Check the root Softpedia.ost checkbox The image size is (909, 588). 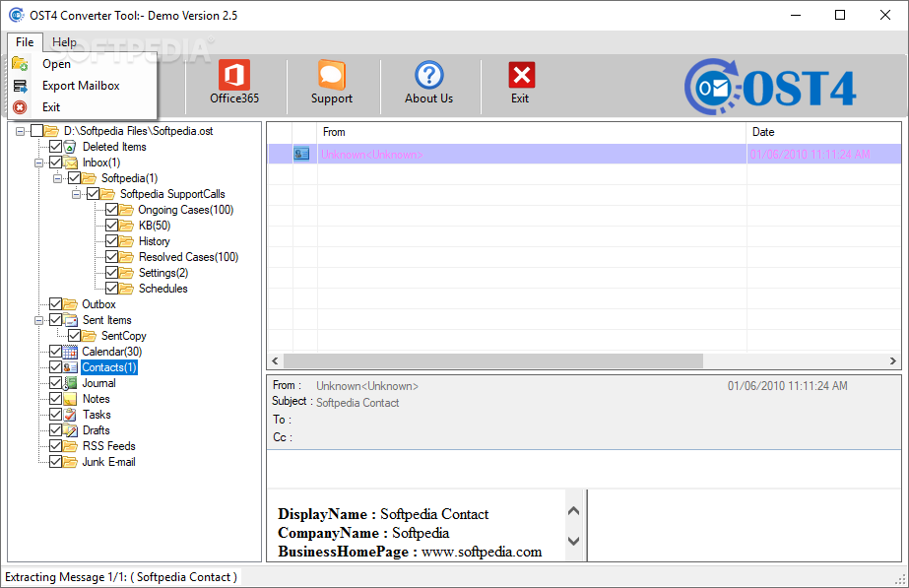[36, 131]
